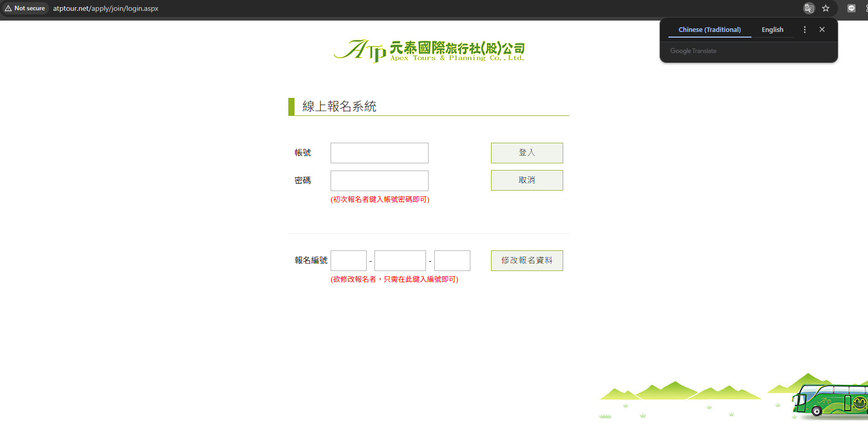The image size is (868, 424).
Task: Click the ATP Apex Tours company logo
Action: pyautogui.click(x=429, y=50)
